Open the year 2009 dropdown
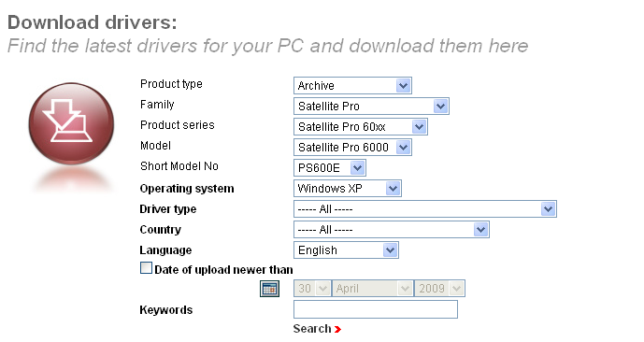644x342 pixels. coord(439,288)
